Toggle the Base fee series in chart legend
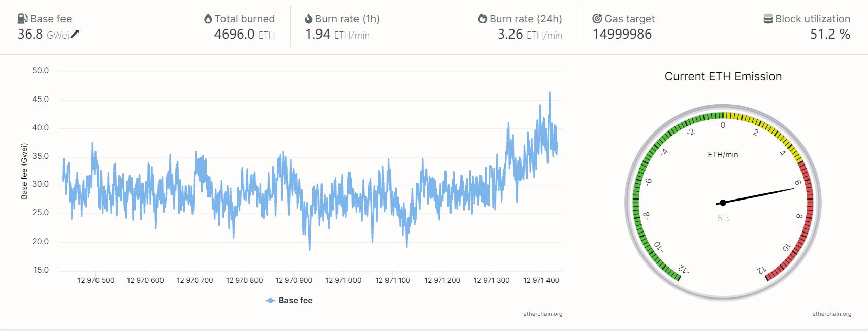The image size is (868, 331). [295, 301]
